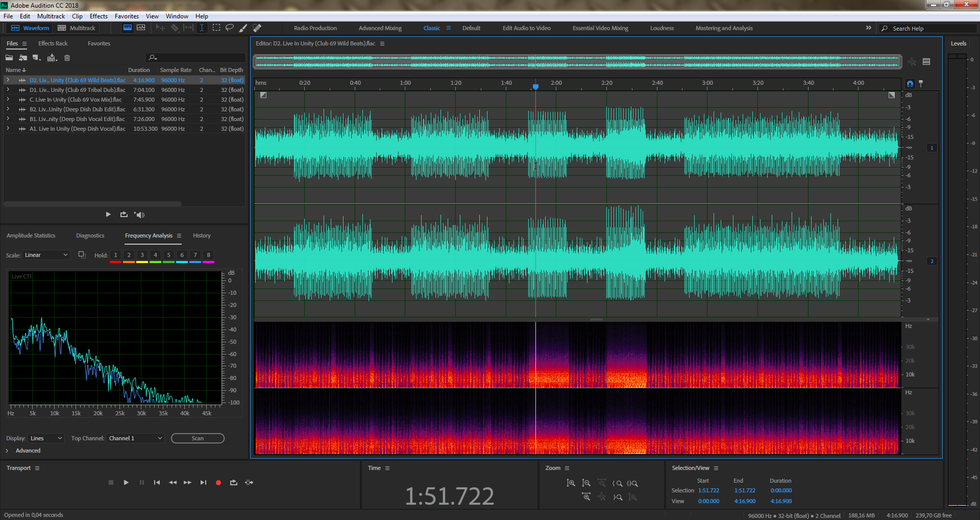Open the Multitrack menu in the menu bar
Viewport: 980px width, 520px height.
(51, 16)
